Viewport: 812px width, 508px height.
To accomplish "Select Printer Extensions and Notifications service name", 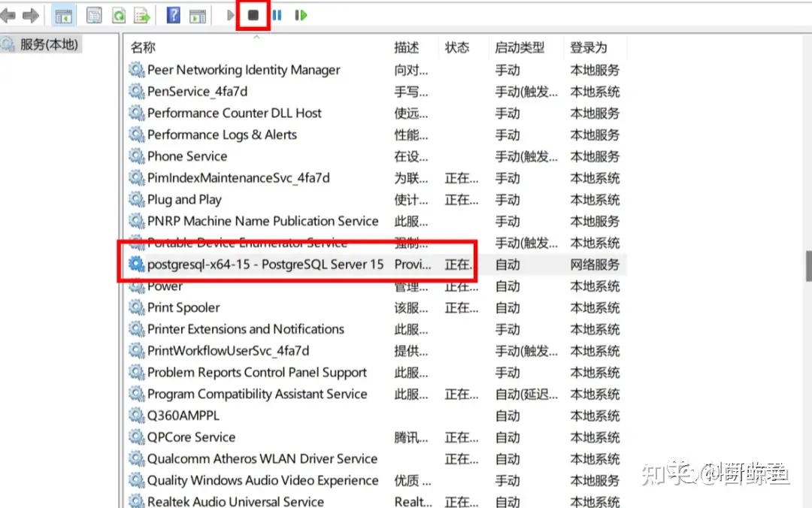I will tap(245, 329).
